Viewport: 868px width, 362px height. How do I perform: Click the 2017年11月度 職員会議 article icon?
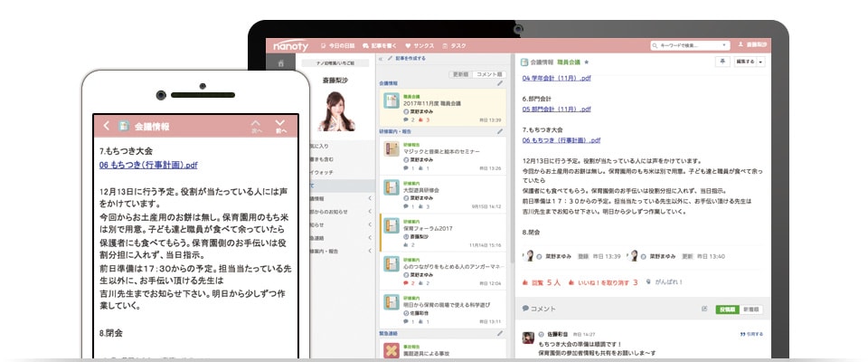pos(392,100)
